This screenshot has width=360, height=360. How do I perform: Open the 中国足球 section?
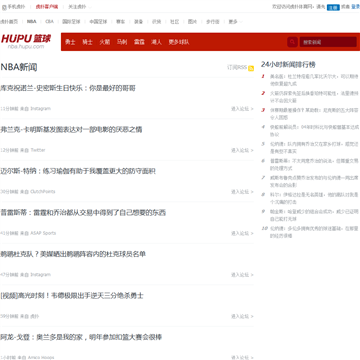(98, 22)
